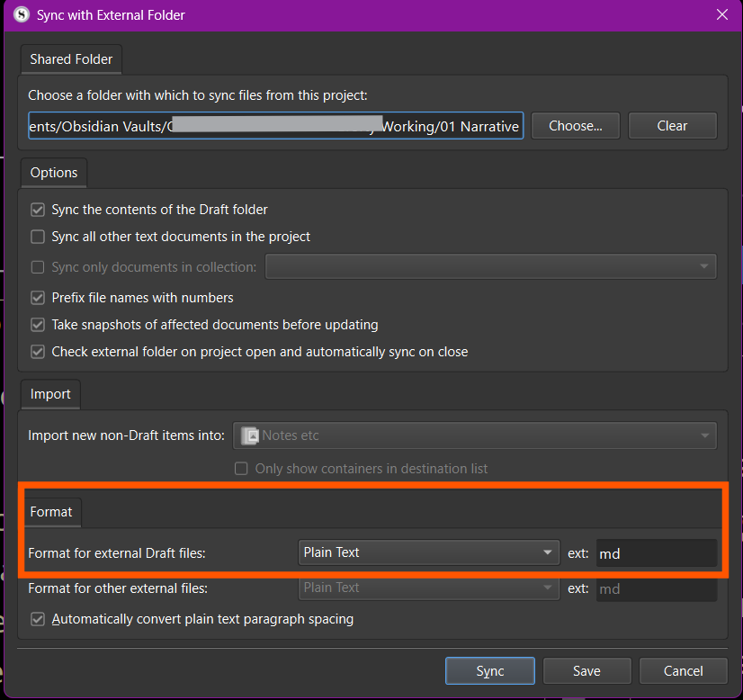Select the Options tab
The image size is (743, 700).
click(54, 173)
